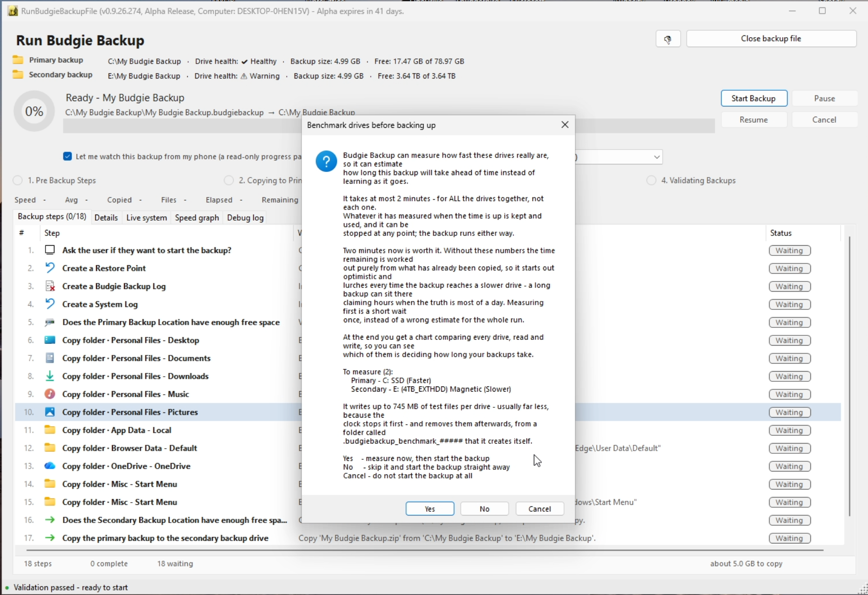868x595 pixels.
Task: Click the 0% circular progress indicator
Action: click(x=34, y=111)
